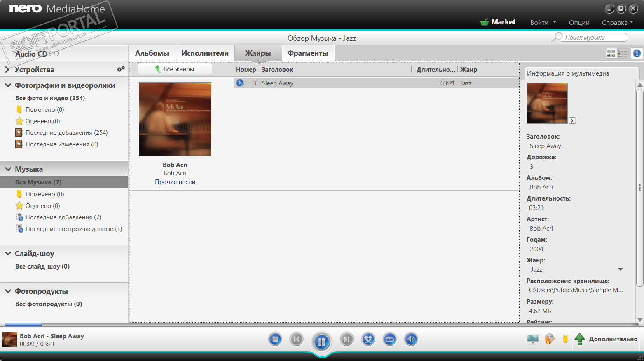The height and width of the screenshot is (361, 644).
Task: Collapse the Фотопродукты section
Action: tap(8, 291)
